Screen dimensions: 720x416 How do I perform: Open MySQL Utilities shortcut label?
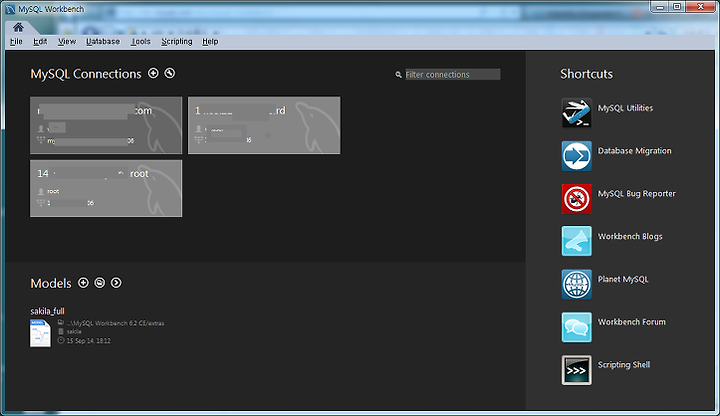click(625, 108)
